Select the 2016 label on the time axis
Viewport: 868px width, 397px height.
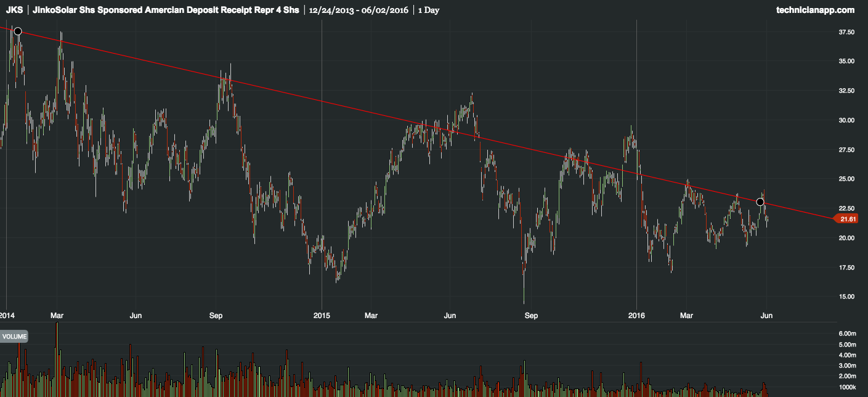pyautogui.click(x=636, y=315)
